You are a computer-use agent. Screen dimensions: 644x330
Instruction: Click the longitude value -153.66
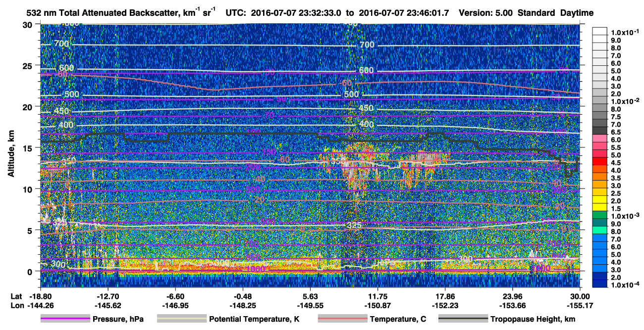pyautogui.click(x=512, y=305)
